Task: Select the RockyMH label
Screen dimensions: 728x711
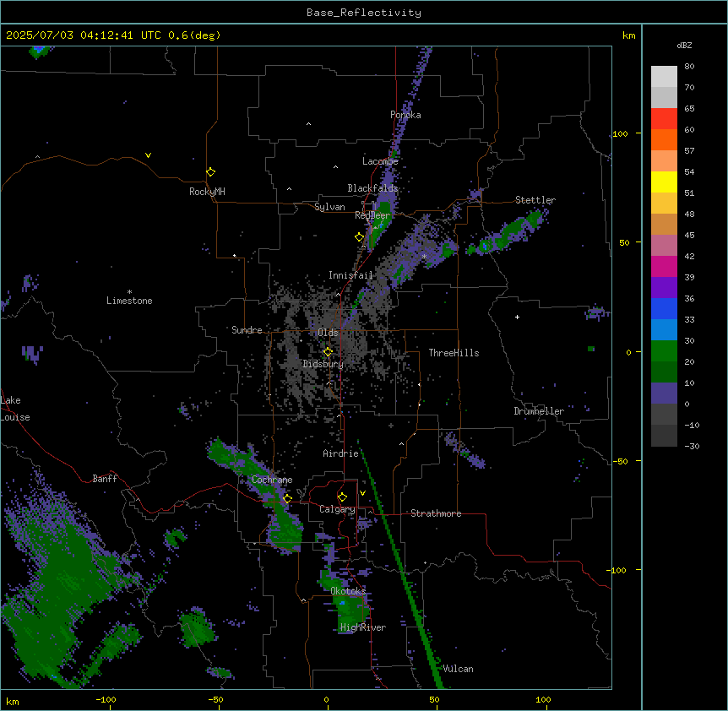Action: coord(207,192)
